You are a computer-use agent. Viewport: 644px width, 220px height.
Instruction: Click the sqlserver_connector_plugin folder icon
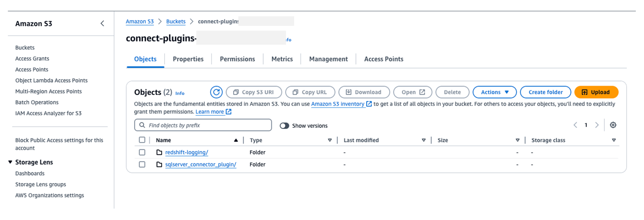coord(159,165)
